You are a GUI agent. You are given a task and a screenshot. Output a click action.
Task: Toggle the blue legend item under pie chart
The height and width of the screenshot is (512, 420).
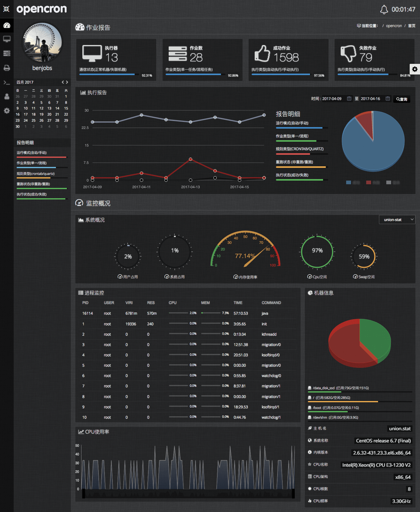(353, 182)
